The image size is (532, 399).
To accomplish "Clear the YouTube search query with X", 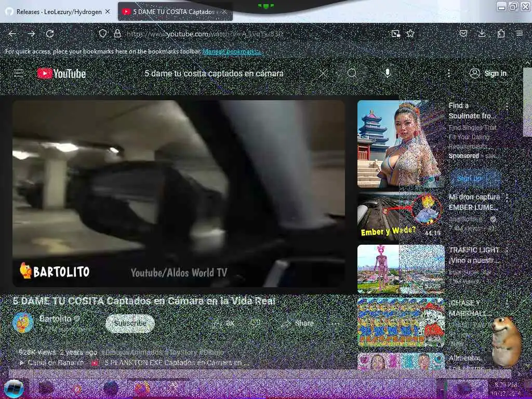I will (323, 73).
